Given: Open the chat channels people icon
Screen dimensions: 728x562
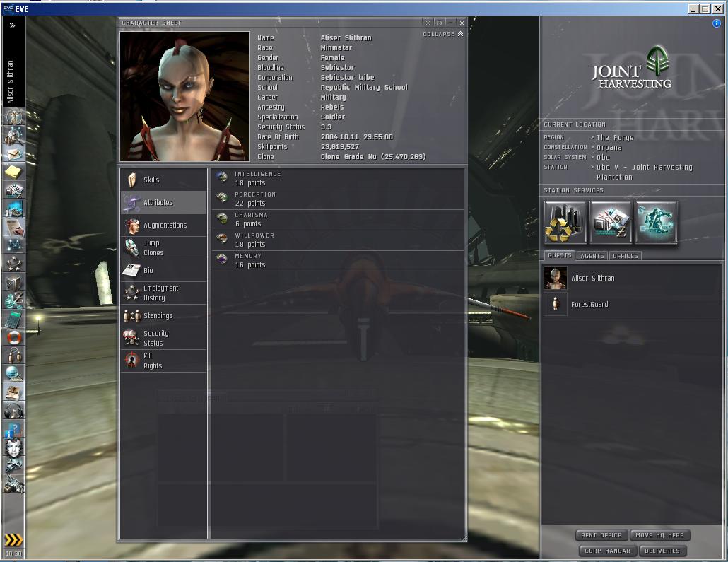Looking at the screenshot, I should pos(14,356).
